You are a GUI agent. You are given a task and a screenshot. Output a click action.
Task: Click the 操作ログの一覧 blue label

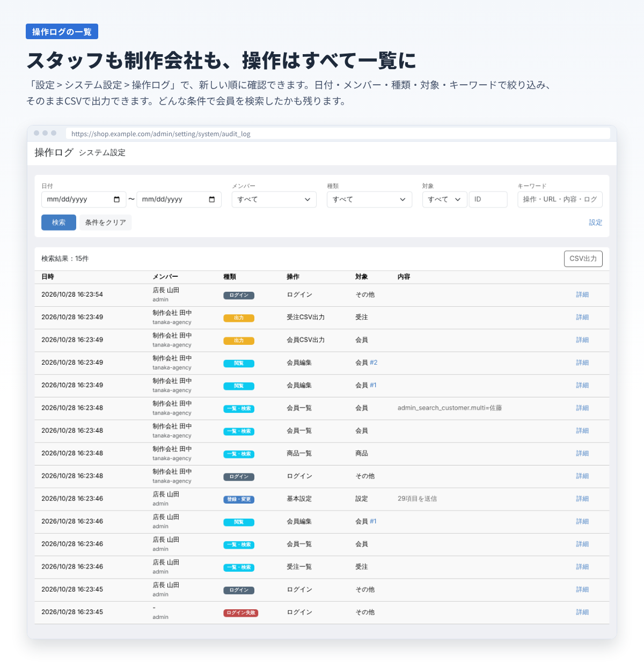point(62,32)
